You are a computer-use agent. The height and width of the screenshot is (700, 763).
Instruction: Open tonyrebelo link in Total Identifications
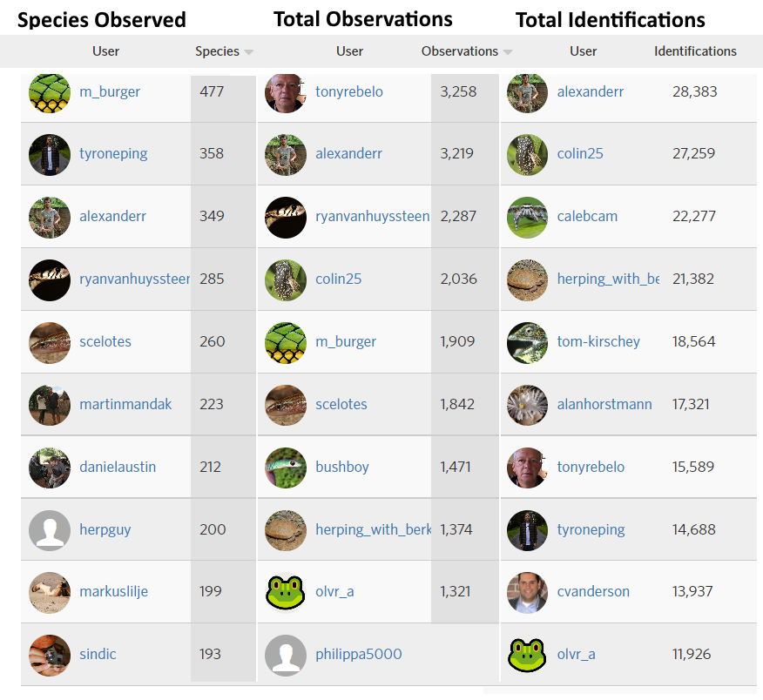tap(591, 468)
